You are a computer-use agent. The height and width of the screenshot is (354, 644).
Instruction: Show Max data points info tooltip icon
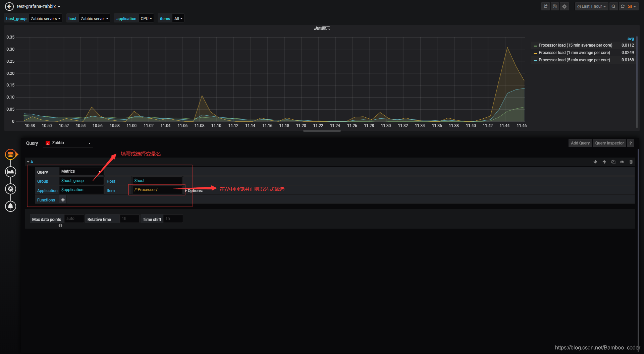(x=60, y=226)
